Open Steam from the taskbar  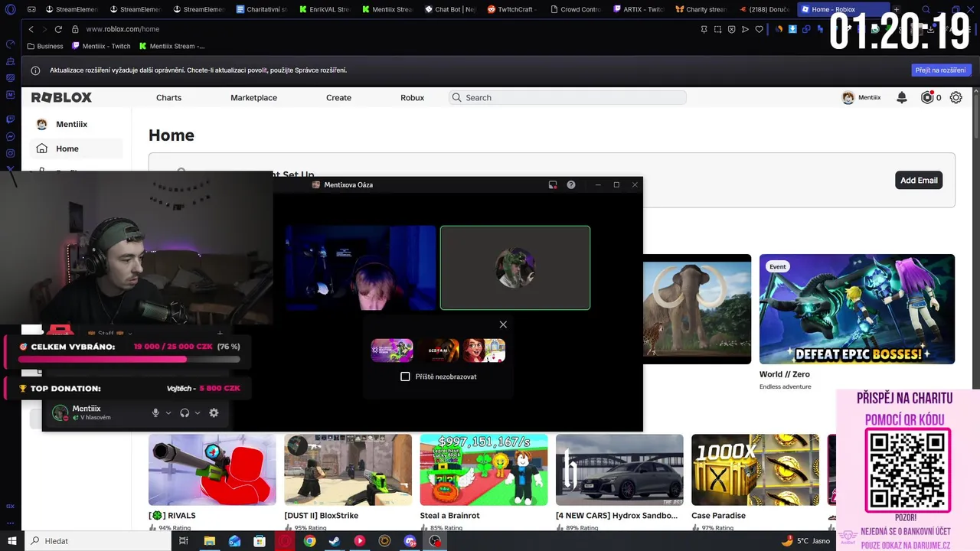coord(335,541)
